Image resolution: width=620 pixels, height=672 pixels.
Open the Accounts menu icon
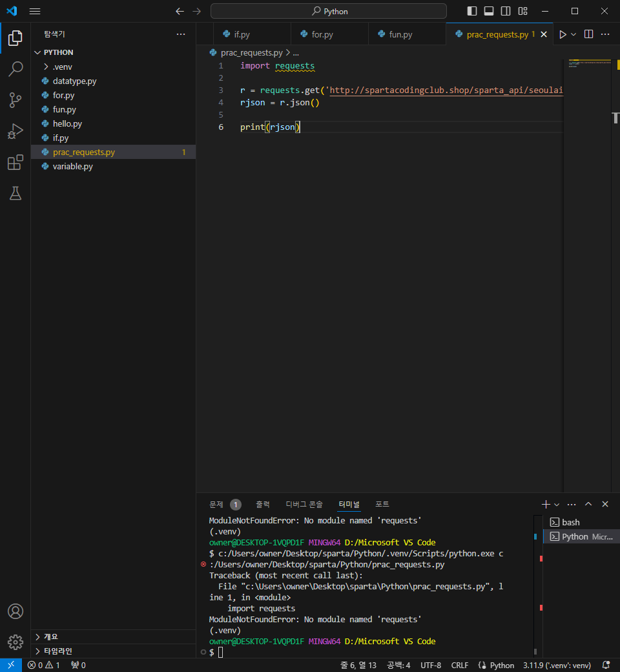coord(15,611)
